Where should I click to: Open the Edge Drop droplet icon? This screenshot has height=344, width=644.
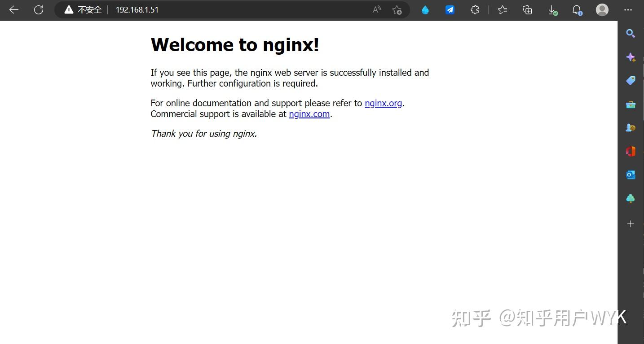point(425,9)
